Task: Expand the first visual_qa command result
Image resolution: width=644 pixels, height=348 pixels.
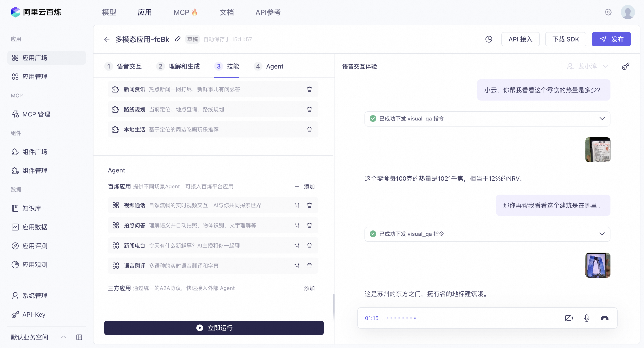Action: [602, 118]
